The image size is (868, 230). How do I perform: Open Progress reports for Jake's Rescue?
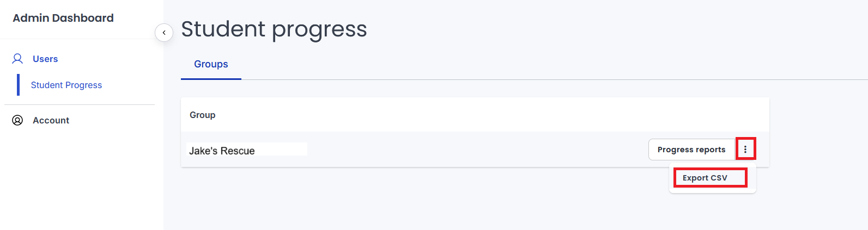coord(691,150)
